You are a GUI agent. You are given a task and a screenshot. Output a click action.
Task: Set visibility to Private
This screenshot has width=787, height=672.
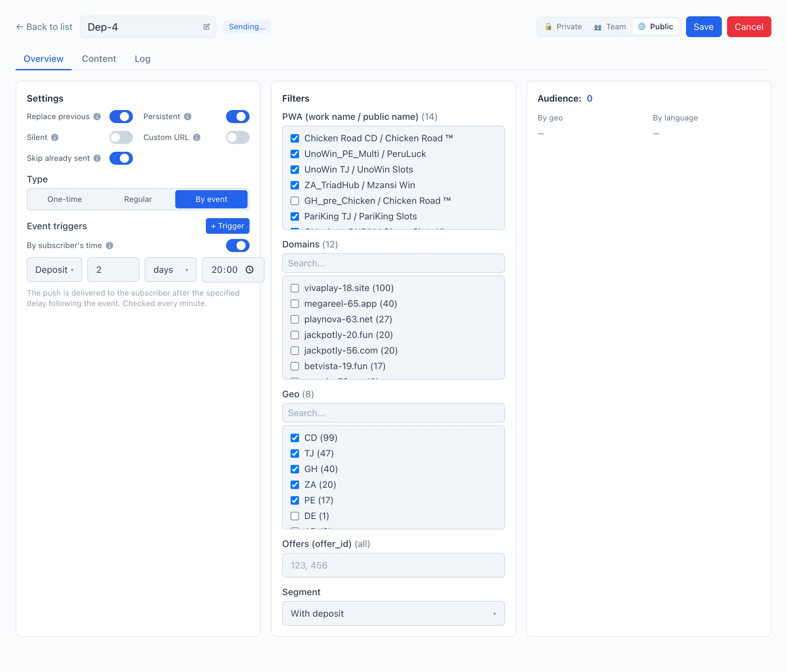563,27
